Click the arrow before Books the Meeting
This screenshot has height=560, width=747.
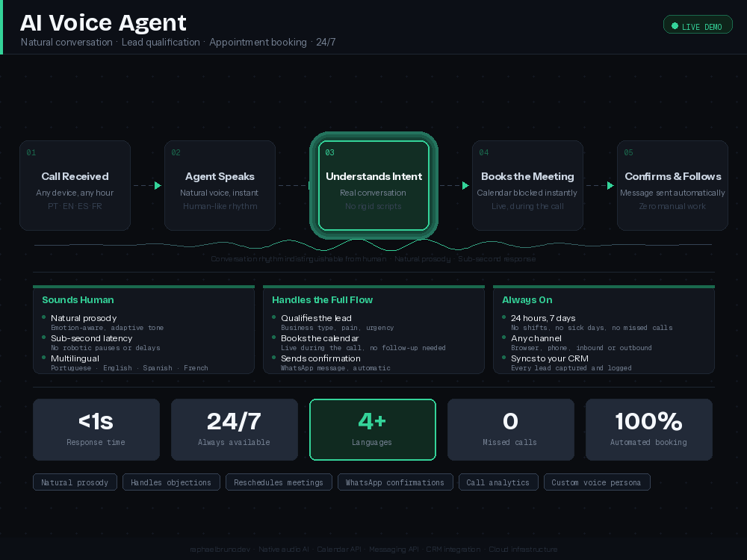point(465,185)
